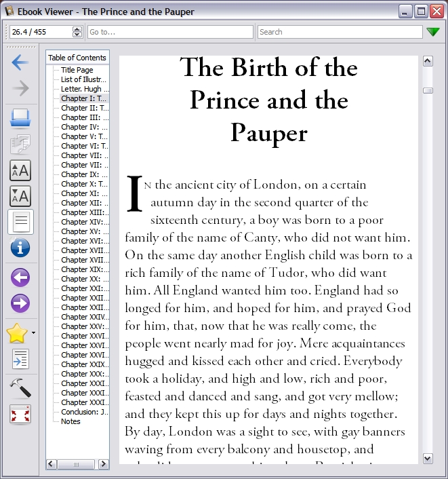Open Chapter XXV in contents
Screen dimensions: 448x479
(85, 326)
